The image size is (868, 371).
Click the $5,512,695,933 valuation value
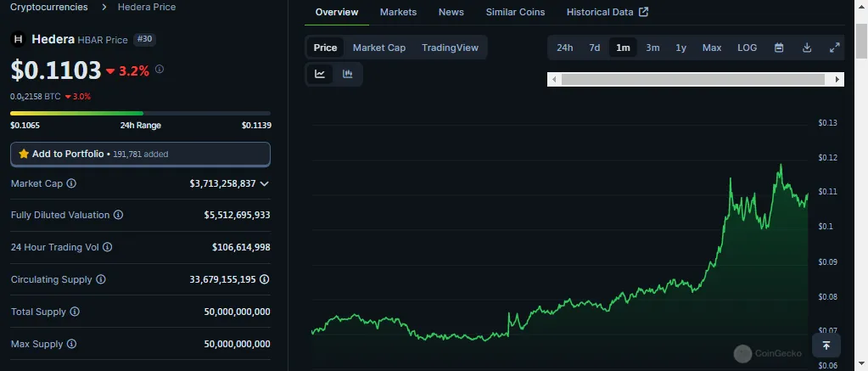click(237, 215)
